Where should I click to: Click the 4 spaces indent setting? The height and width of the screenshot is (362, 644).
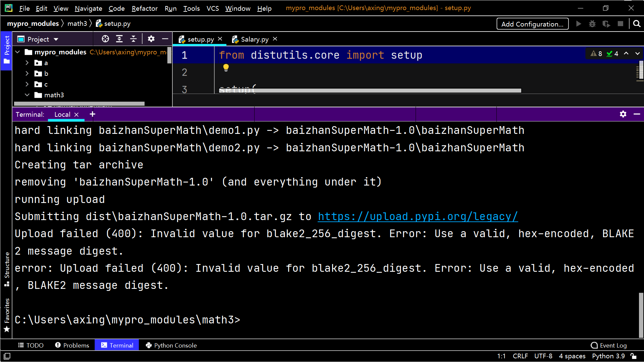point(572,356)
